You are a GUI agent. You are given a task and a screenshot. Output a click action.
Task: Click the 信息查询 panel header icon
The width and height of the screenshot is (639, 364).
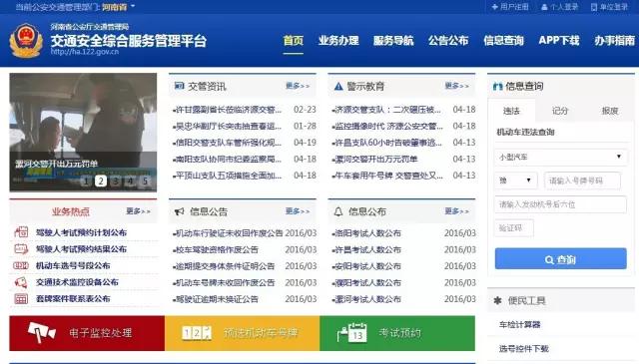coord(497,87)
